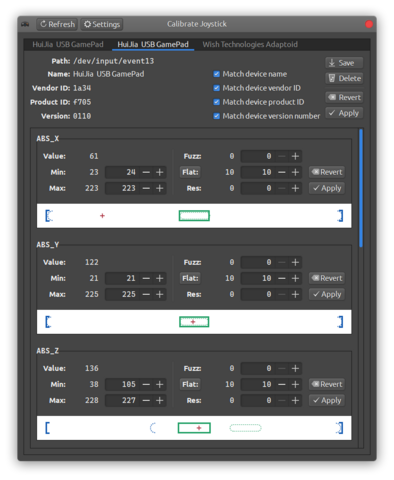Toggle the ABS_Y Flat button
394x480 pixels.
[190, 278]
